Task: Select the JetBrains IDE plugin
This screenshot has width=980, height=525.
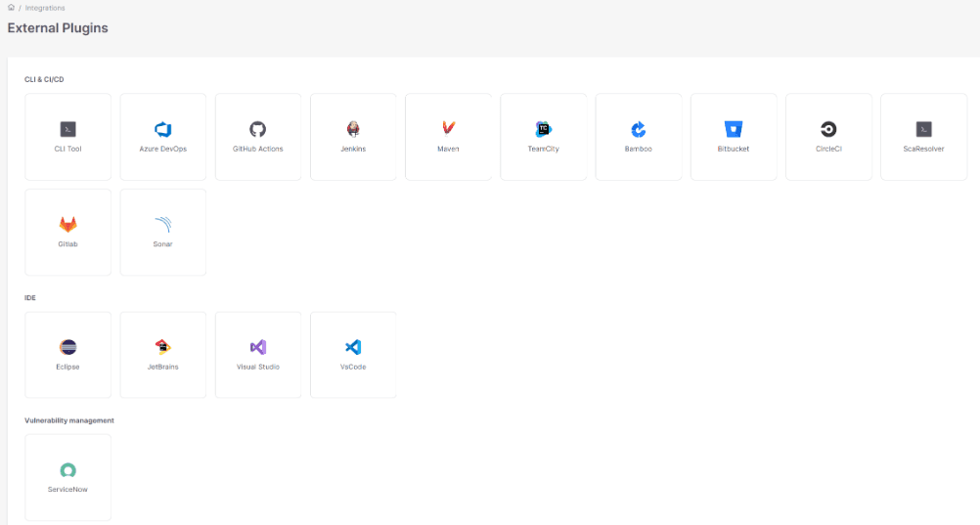Action: click(163, 355)
